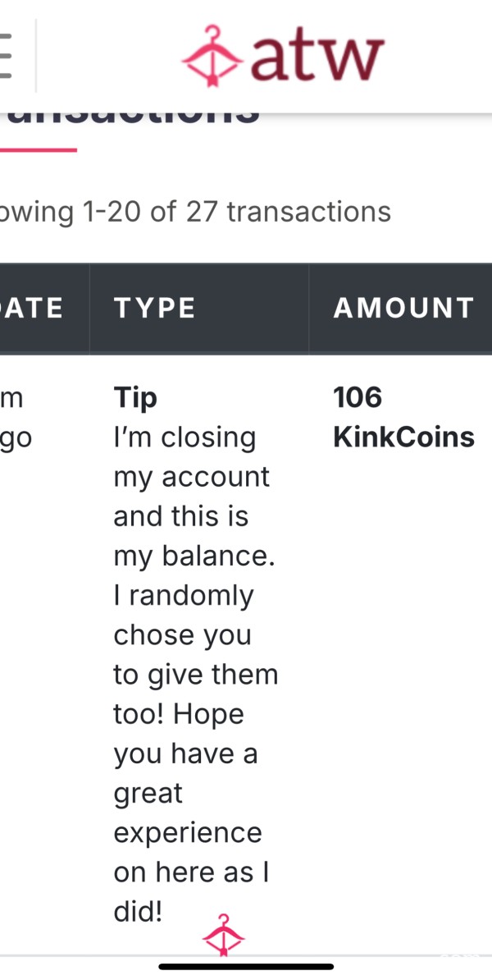The width and height of the screenshot is (492, 980).
Task: Click the "atw" wordmark in header
Action: (x=317, y=58)
